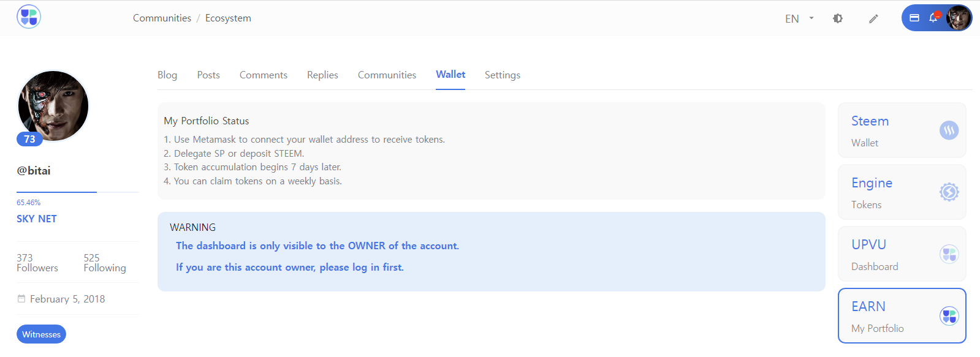Open the notifications bell icon
This screenshot has width=980, height=357.
[933, 17]
